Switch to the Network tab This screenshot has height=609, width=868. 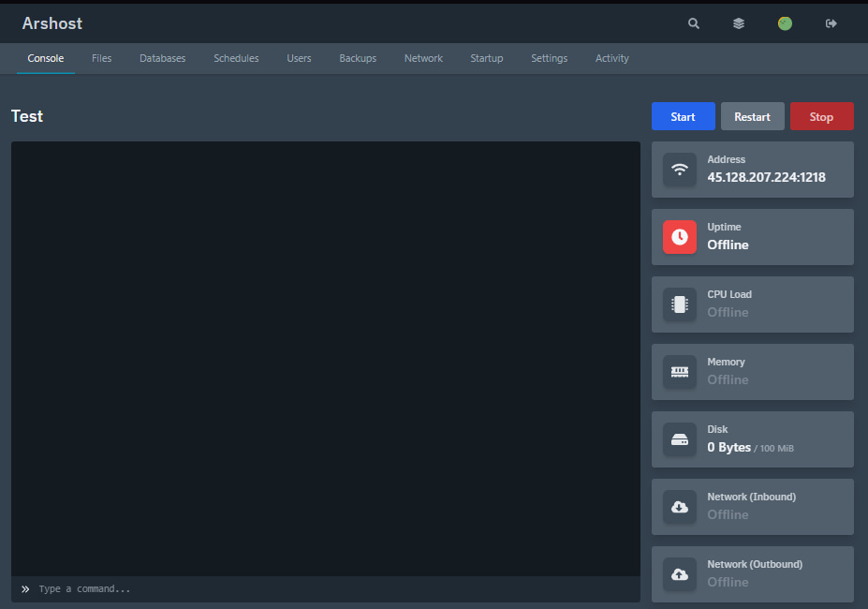pos(423,58)
